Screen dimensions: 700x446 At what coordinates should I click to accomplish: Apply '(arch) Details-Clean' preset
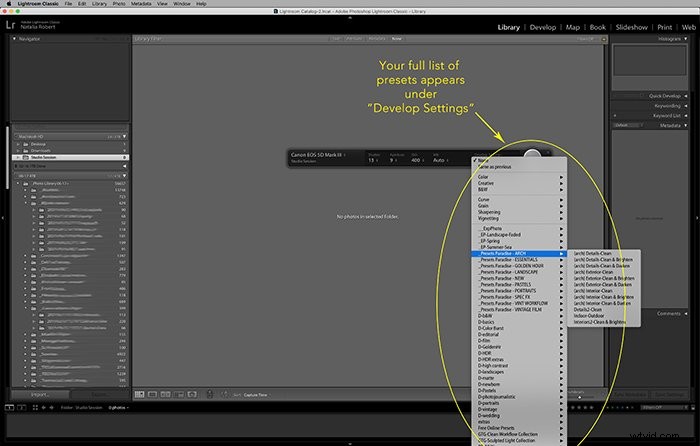click(604, 253)
